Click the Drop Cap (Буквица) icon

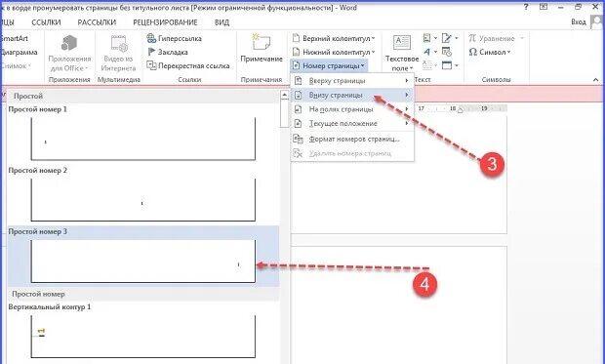click(426, 65)
